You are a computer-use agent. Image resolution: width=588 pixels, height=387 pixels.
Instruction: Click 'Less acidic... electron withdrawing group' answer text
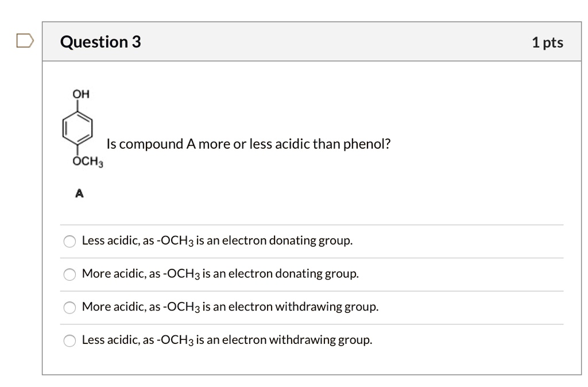coord(227,340)
